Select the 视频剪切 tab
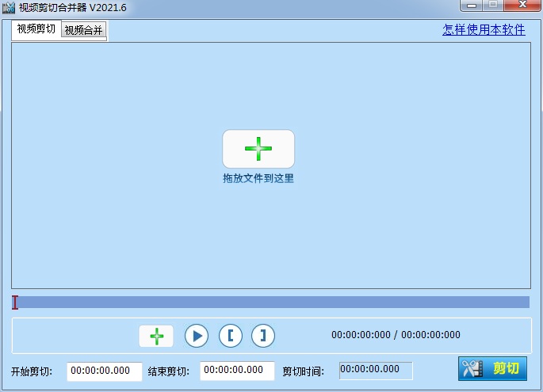Screen dimensions: 543x392 pyautogui.click(x=36, y=29)
